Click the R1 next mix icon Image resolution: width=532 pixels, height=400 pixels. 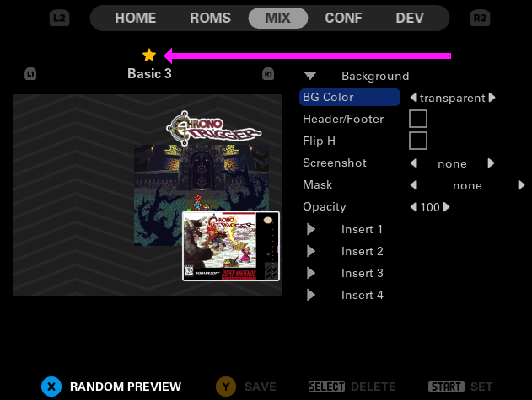(x=268, y=74)
